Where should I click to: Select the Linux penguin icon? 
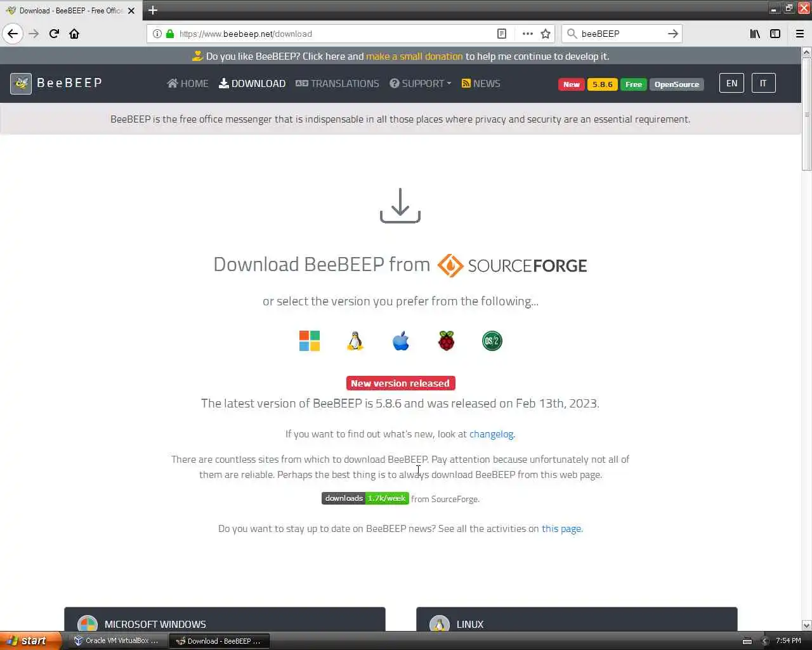pyautogui.click(x=355, y=341)
